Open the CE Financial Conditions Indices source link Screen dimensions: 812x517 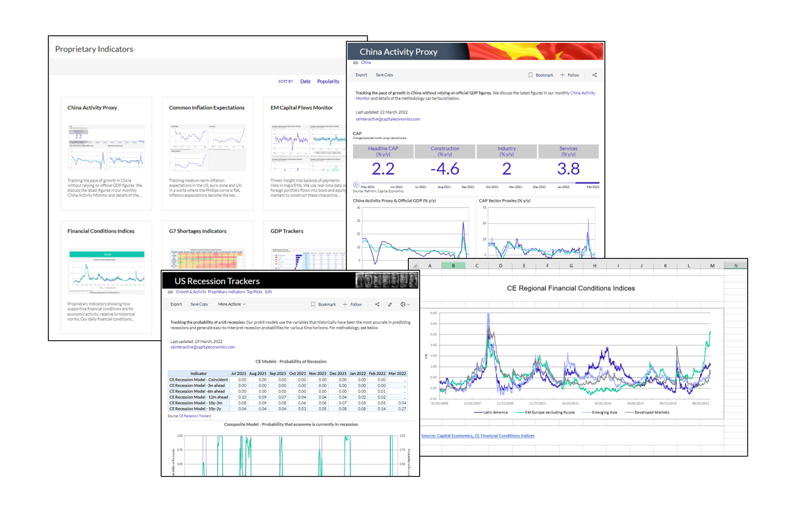(x=478, y=436)
